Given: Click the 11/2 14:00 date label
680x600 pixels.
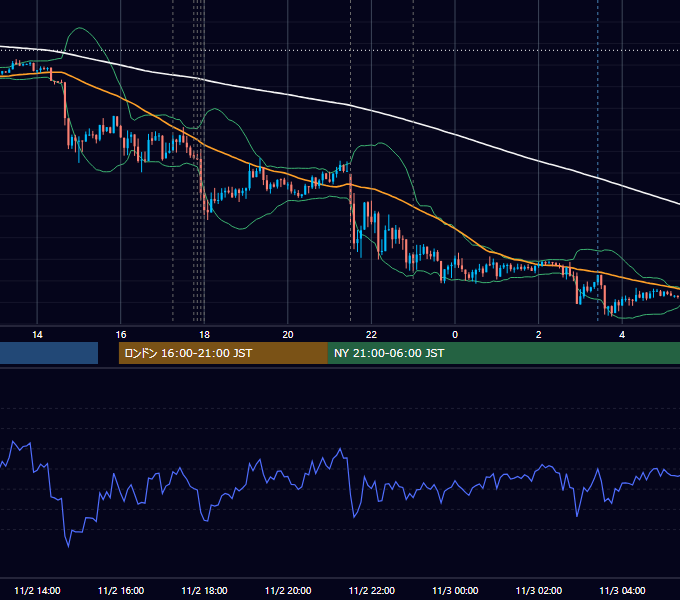Looking at the screenshot, I should (x=37, y=590).
